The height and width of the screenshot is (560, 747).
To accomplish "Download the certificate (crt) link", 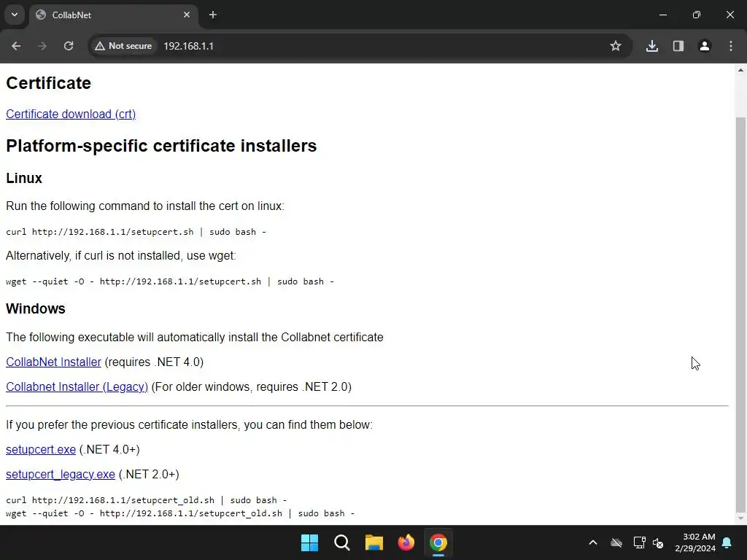I will [x=71, y=114].
